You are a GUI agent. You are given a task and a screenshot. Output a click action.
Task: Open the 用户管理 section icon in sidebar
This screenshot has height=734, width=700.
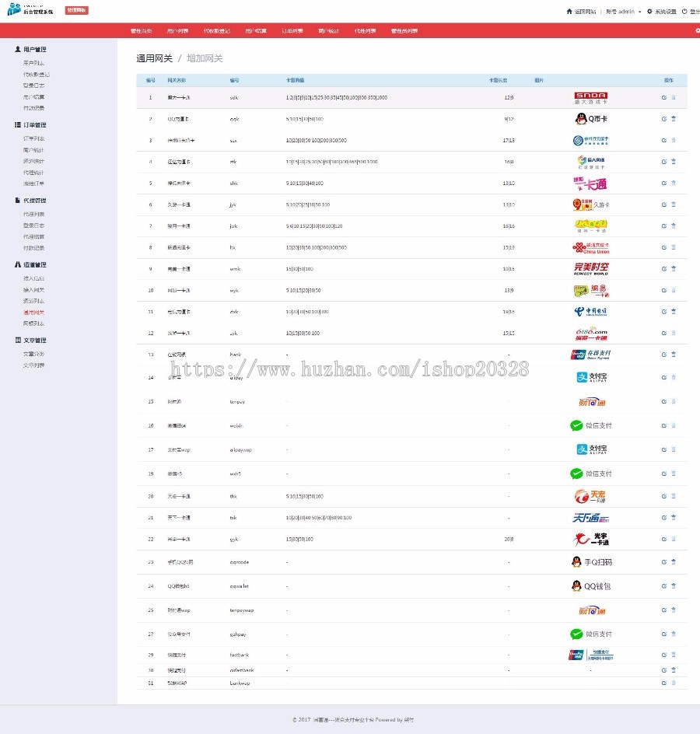pyautogui.click(x=17, y=49)
